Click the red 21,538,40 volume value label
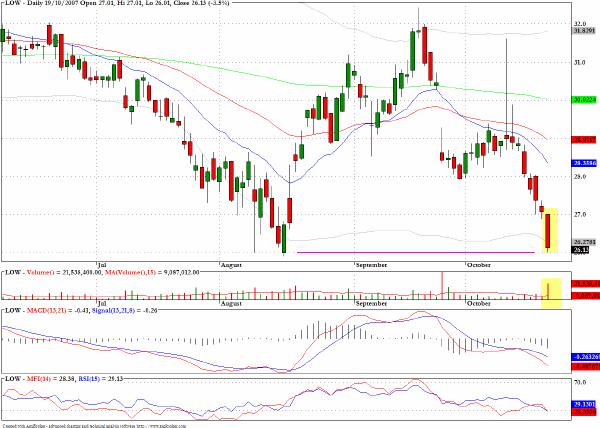 click(586, 283)
